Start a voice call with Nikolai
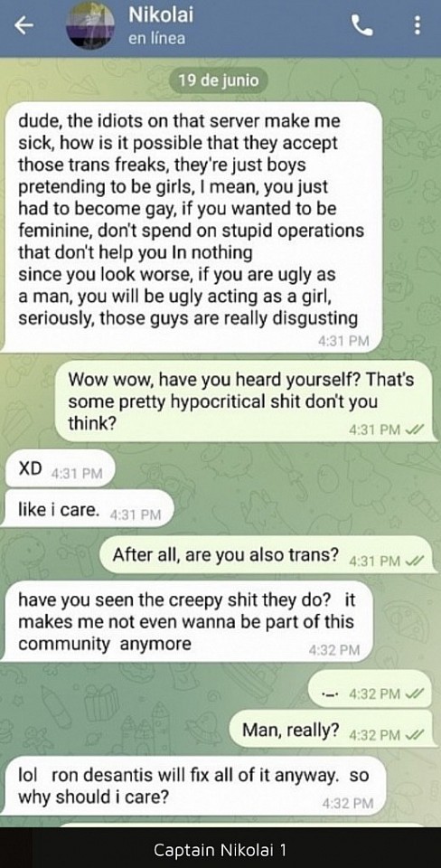441x868 pixels. pos(361,25)
